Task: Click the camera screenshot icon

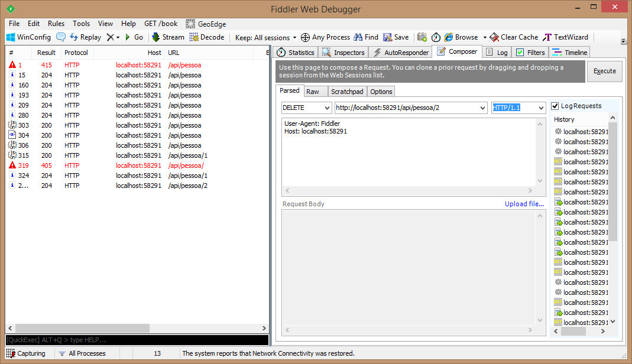Action: pyautogui.click(x=422, y=37)
